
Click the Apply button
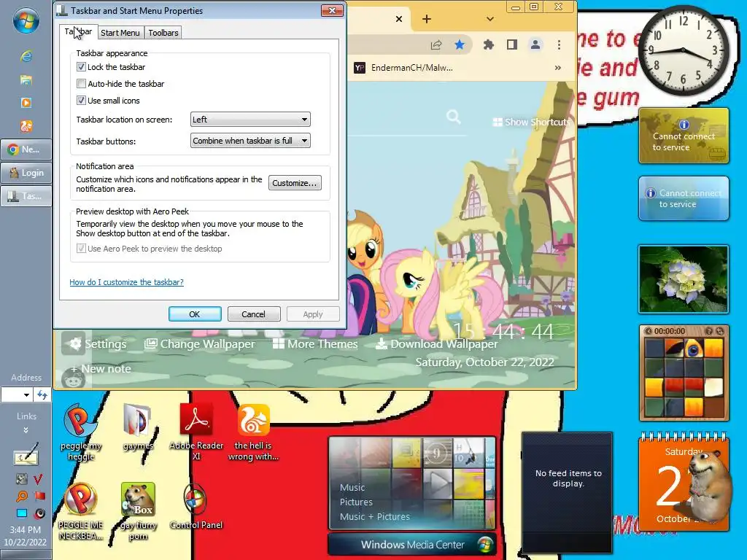[x=313, y=314]
